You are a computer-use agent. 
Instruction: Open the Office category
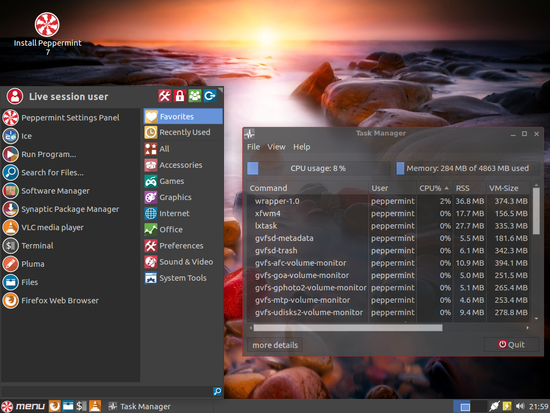(x=183, y=229)
